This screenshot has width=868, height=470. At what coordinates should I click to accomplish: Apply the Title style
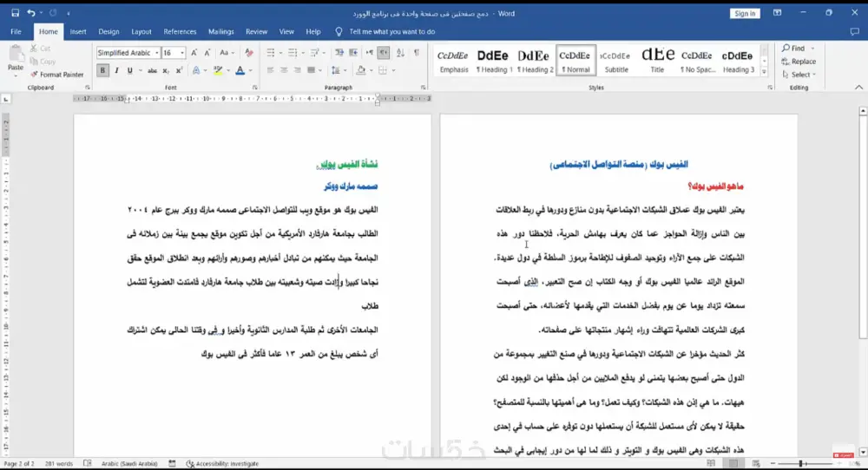click(x=657, y=61)
